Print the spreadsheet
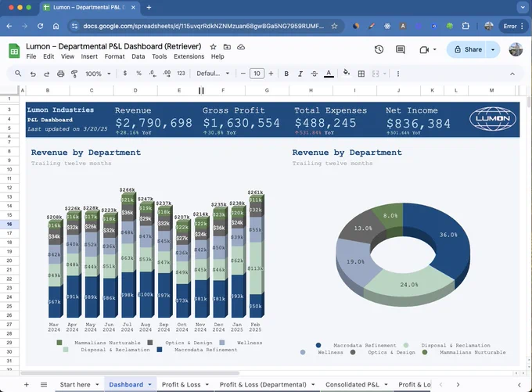 point(61,74)
